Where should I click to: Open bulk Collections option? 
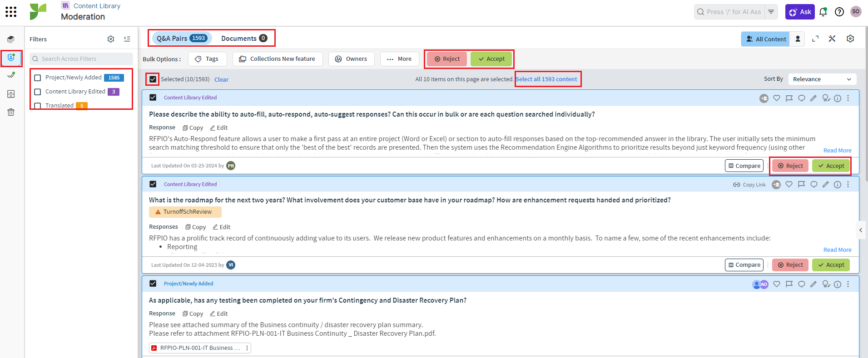tap(278, 59)
